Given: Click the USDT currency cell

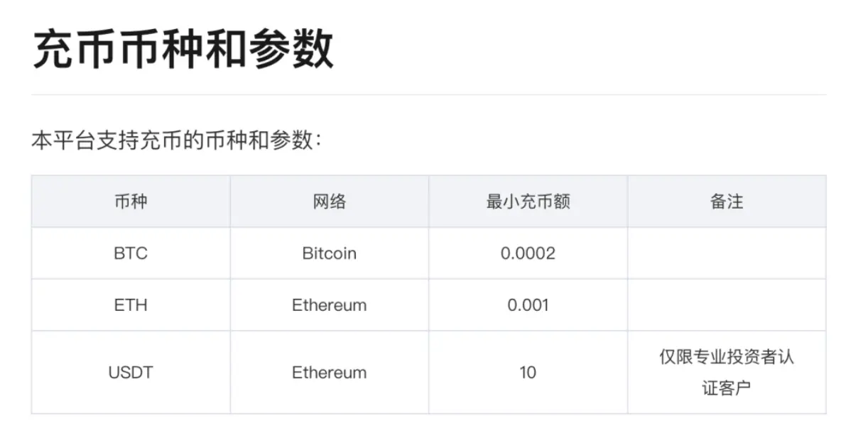Looking at the screenshot, I should point(131,373).
